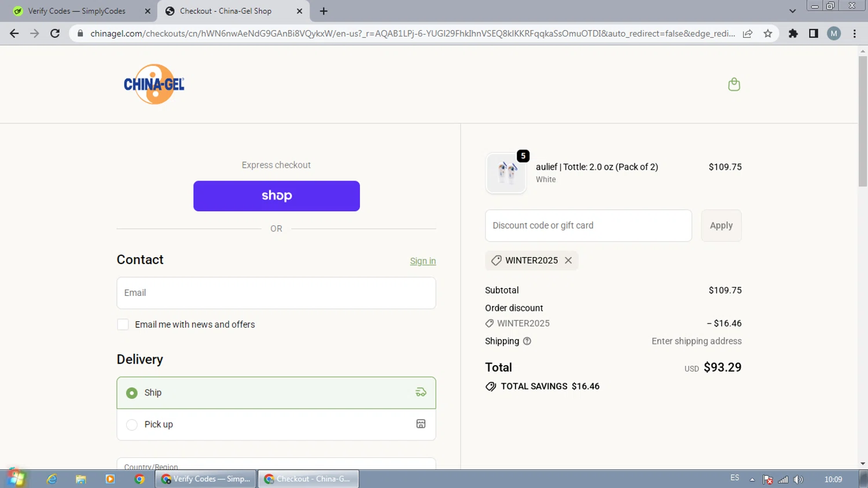Screen dimensions: 868x488
Task: Click the scrollbar up arrow
Action: pos(863,51)
